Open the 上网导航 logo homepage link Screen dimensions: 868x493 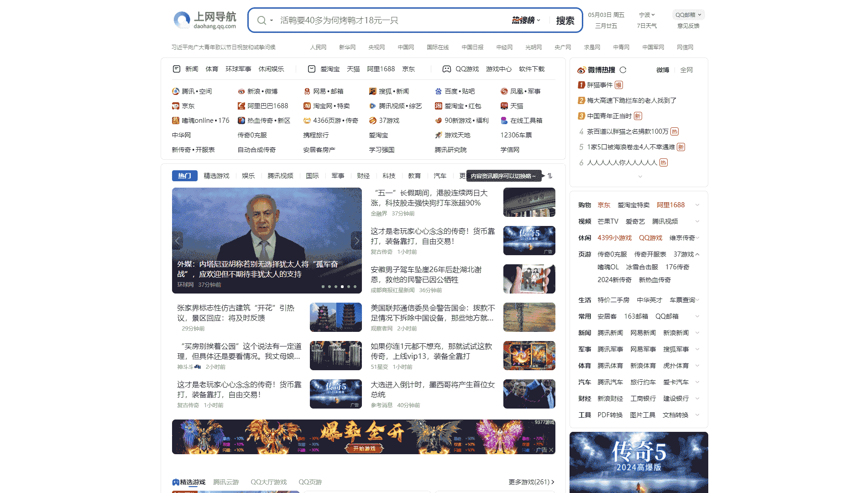coord(205,20)
